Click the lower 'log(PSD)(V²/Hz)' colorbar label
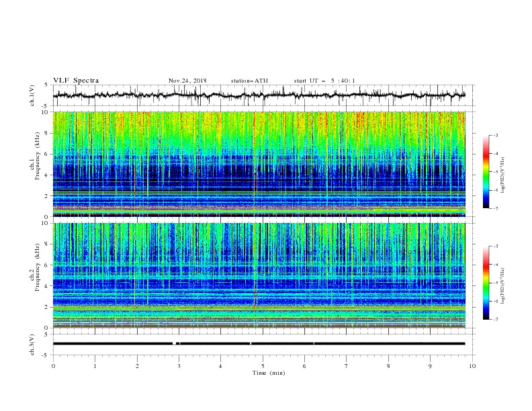Image resolution: width=532 pixels, height=411 pixels. 502,286
